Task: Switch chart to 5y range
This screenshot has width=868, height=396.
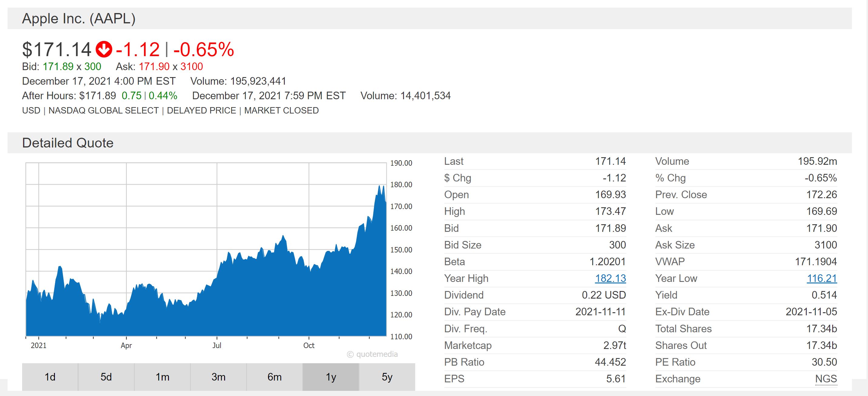Action: click(387, 377)
